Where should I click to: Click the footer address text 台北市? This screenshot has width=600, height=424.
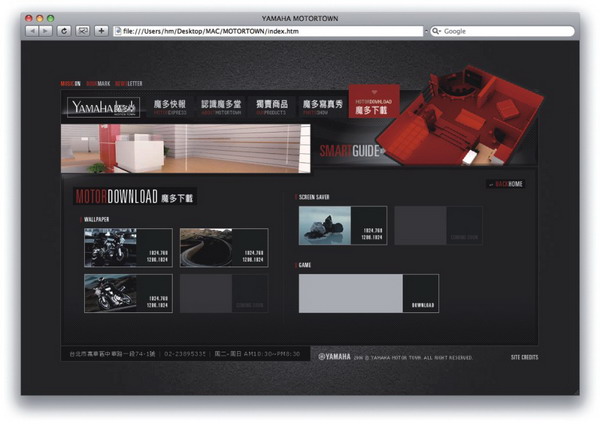tap(112, 354)
